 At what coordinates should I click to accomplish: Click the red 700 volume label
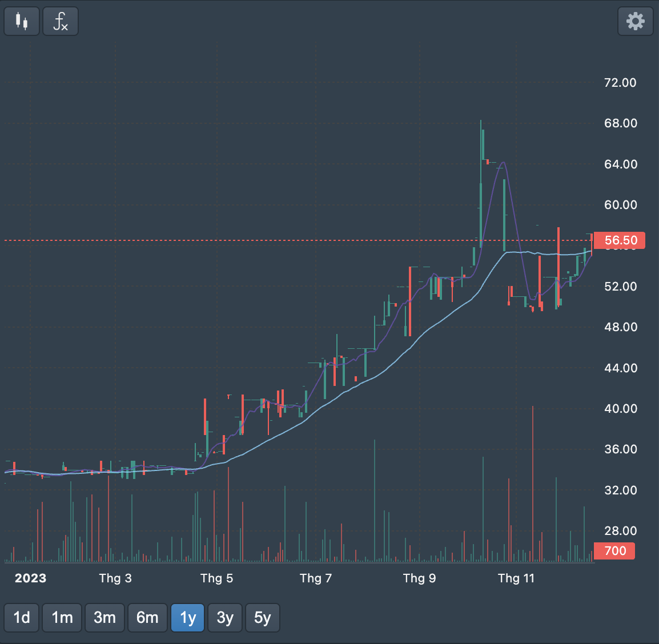pos(614,551)
